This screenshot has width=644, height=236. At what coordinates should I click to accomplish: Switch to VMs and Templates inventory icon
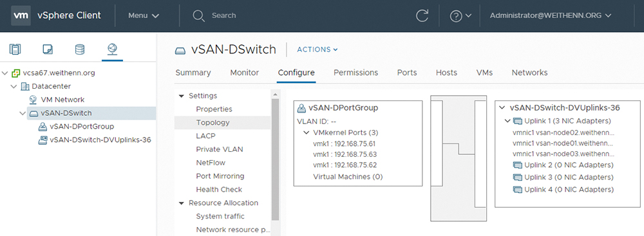pos(48,50)
